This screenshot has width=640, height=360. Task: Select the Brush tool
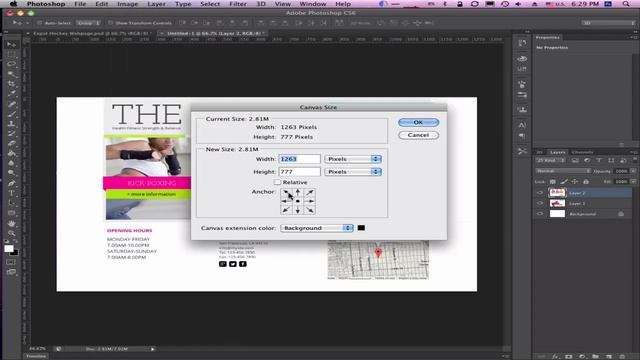tap(11, 113)
